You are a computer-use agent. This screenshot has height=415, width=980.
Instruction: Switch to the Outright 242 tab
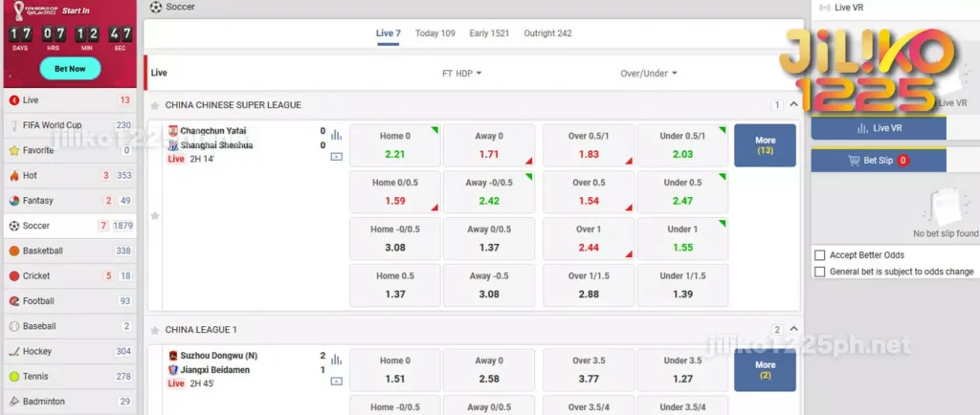click(x=547, y=33)
